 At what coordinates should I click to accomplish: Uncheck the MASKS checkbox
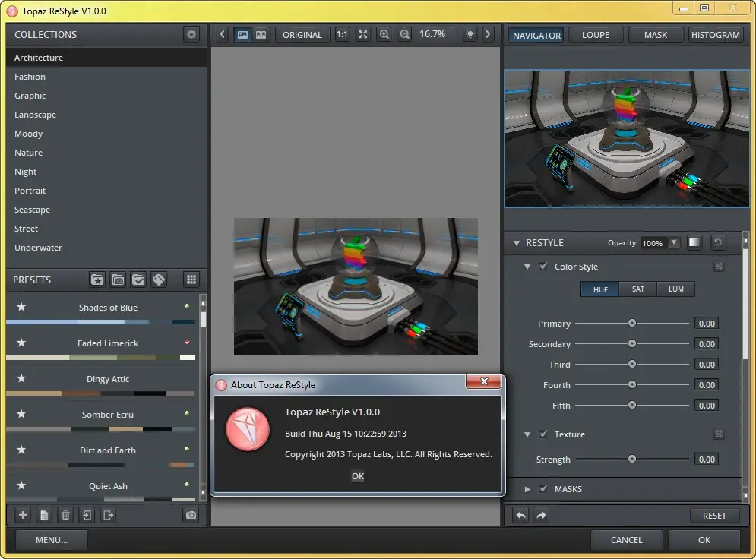[x=543, y=488]
